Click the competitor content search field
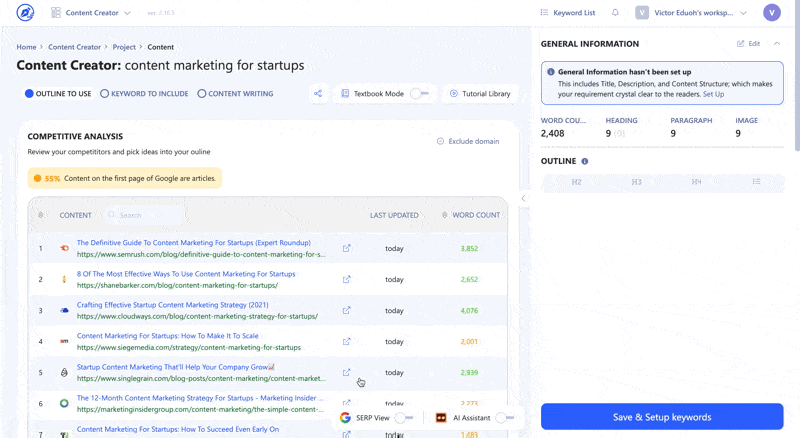This screenshot has height=438, width=800. point(144,215)
